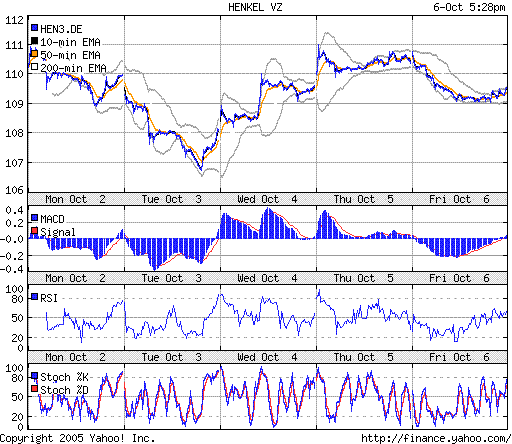Click the 110 price axis label
Image resolution: width=512 pixels, height=444 pixels.
click(x=14, y=74)
